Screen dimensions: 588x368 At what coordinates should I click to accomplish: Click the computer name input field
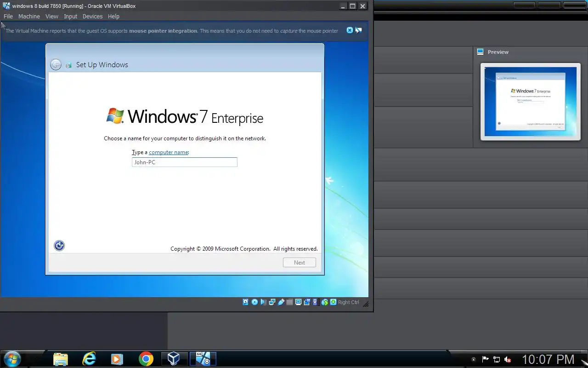tap(185, 162)
